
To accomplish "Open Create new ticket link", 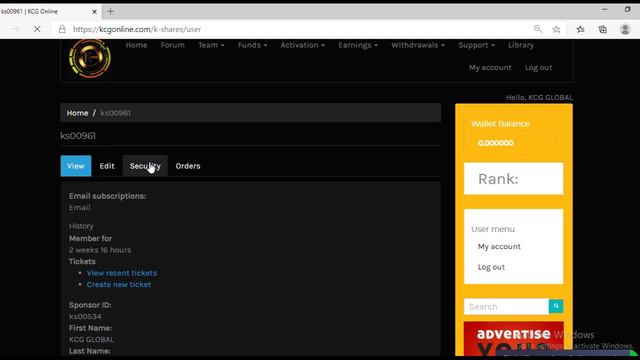I will (119, 284).
